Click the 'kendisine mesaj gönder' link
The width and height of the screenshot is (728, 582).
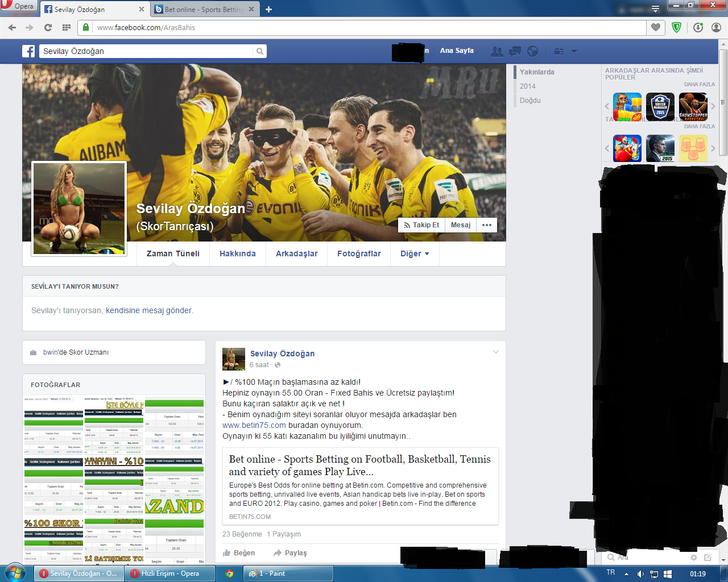coord(149,310)
